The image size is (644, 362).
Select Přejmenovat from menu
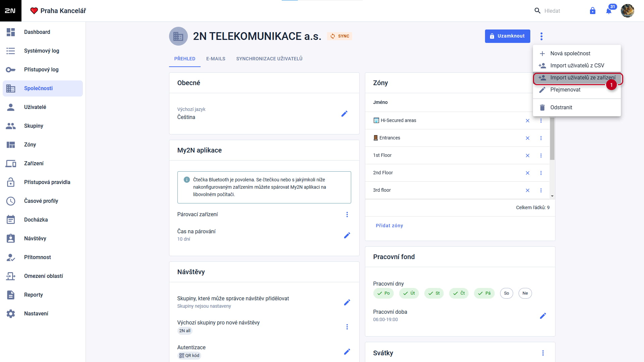[577, 90]
